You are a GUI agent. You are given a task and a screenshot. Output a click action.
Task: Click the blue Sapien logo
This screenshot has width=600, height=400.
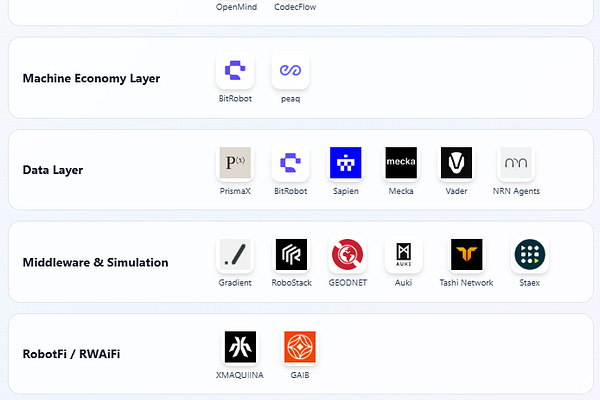(x=346, y=163)
